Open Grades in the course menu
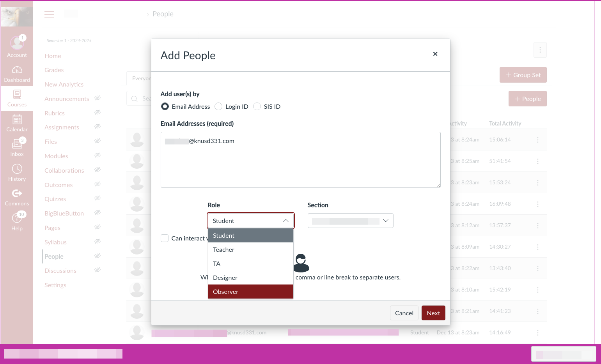 pos(54,70)
